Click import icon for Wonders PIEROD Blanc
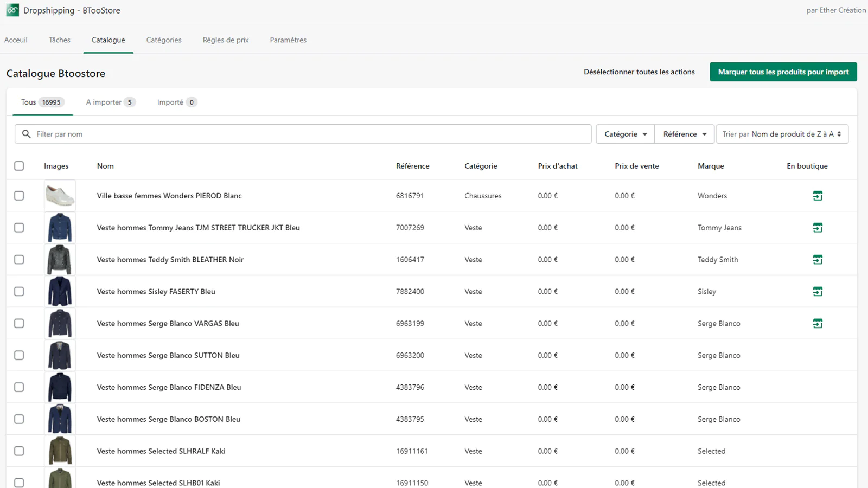The image size is (868, 488). click(x=818, y=196)
